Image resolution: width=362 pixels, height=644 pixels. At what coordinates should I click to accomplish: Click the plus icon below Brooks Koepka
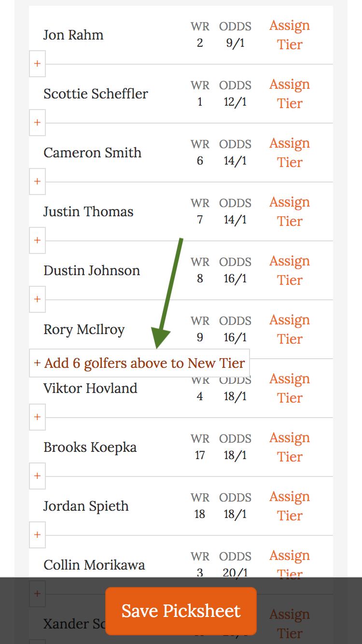coord(37,476)
